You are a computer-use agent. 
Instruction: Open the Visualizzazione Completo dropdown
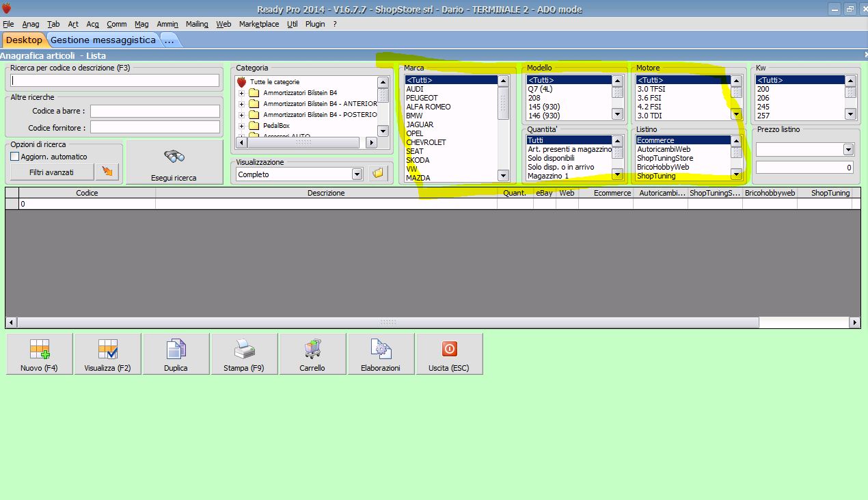coord(357,174)
